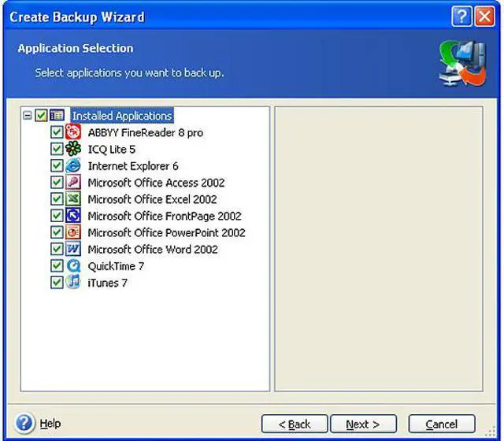The image size is (504, 441).
Task: Uncheck Microsoft Office Excel 2002 checkbox
Action: coord(57,198)
